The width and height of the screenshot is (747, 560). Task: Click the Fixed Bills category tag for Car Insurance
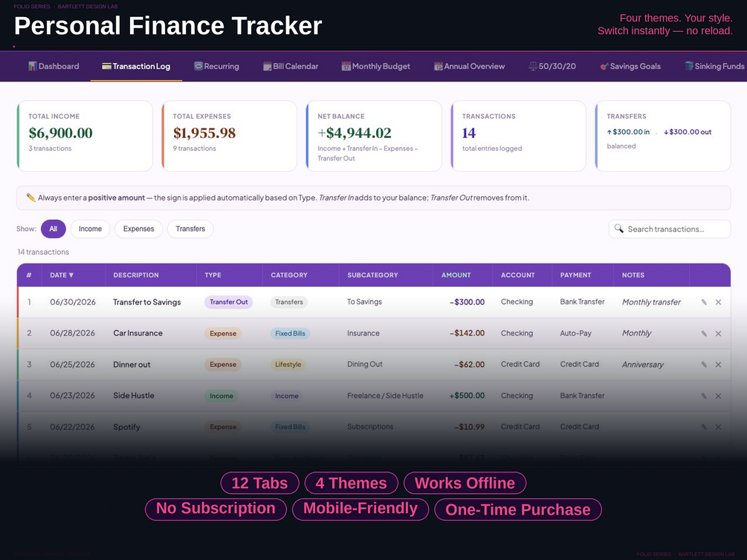coord(290,333)
